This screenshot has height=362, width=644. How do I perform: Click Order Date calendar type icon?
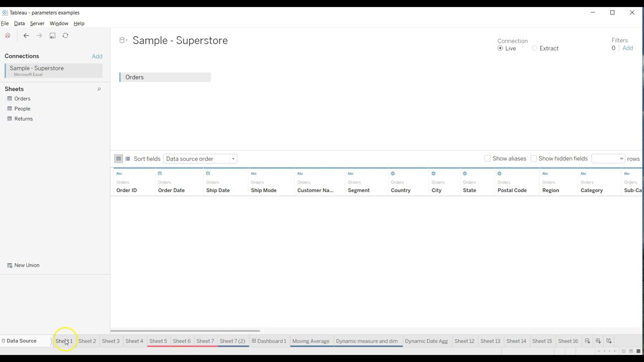click(160, 173)
